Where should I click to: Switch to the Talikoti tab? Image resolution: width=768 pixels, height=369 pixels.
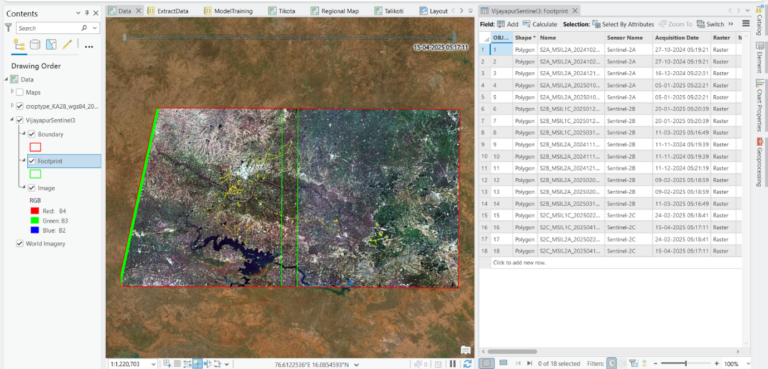tap(390, 10)
